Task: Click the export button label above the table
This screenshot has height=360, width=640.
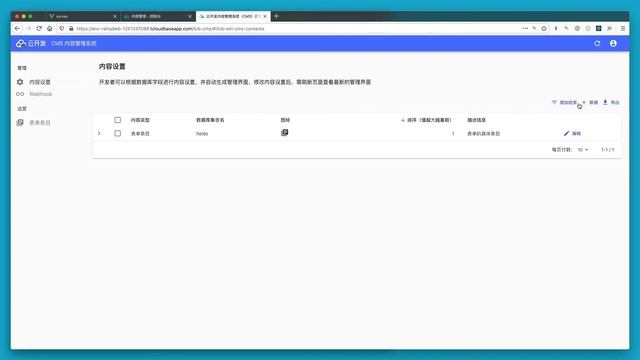Action: [x=615, y=102]
